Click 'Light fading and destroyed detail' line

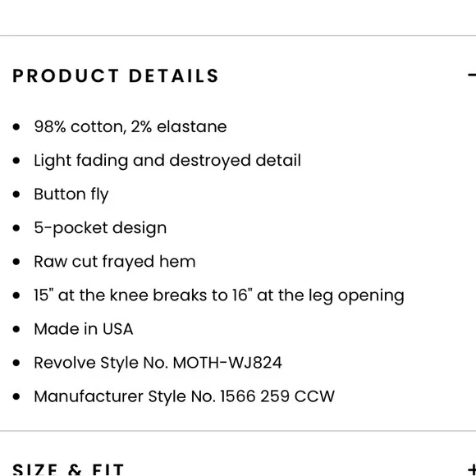(x=167, y=160)
